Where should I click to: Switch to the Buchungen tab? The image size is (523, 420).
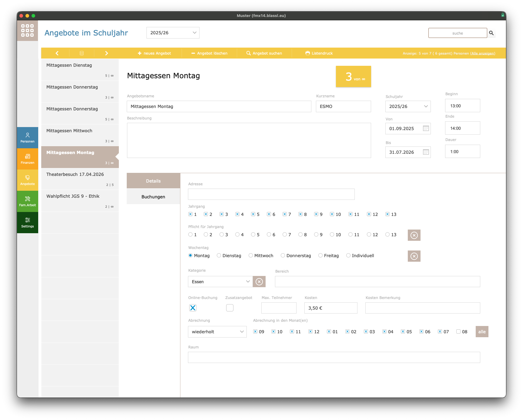[x=153, y=197]
